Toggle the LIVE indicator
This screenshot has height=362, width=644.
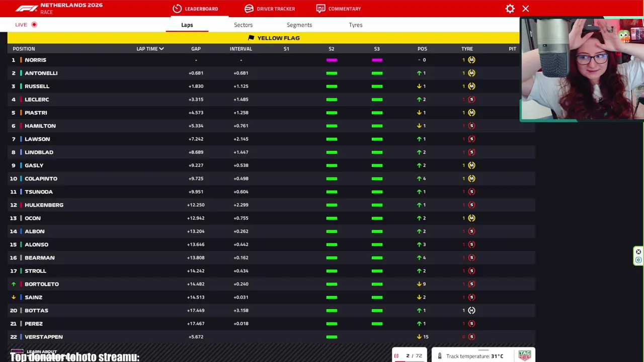click(26, 25)
